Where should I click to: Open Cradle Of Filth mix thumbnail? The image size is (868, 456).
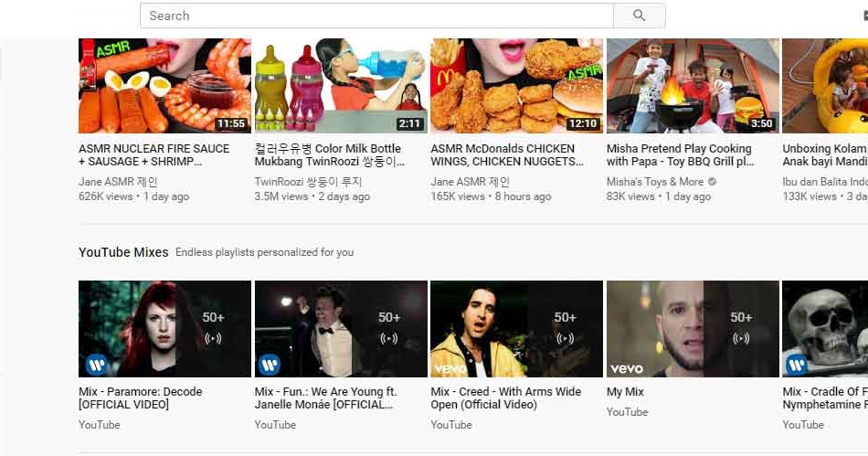(x=825, y=329)
